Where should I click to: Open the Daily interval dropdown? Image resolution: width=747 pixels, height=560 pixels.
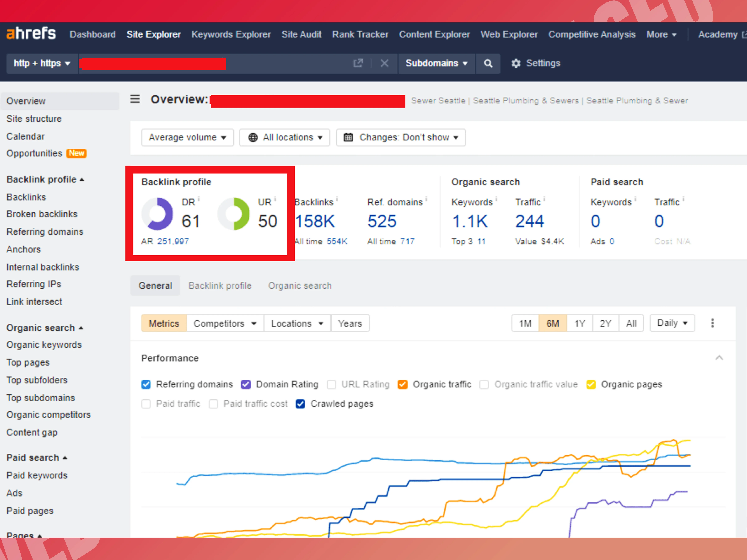672,323
